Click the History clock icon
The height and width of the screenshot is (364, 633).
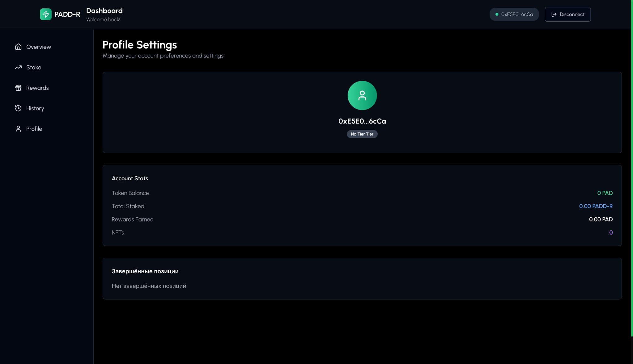(18, 108)
